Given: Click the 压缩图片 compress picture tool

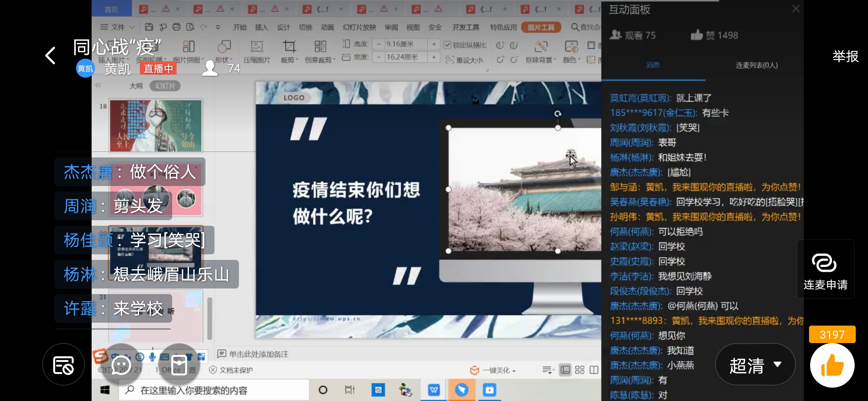Looking at the screenshot, I should pos(257,52).
